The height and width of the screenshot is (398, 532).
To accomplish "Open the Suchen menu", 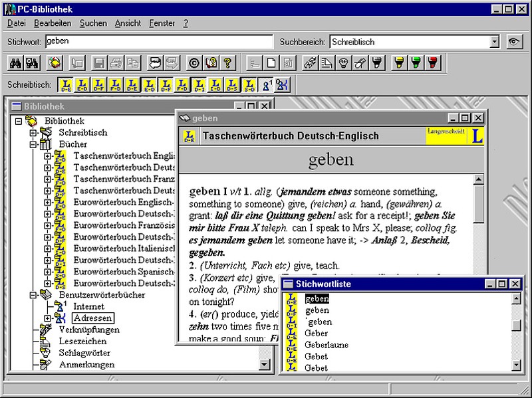I will 93,23.
